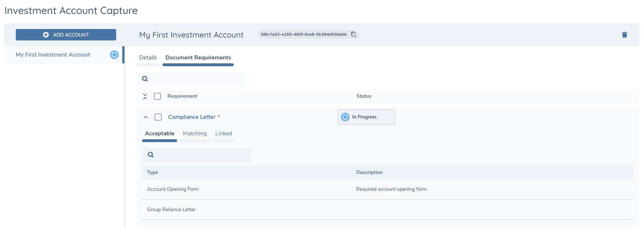
Task: Select the Acceptable tab
Action: 160,134
